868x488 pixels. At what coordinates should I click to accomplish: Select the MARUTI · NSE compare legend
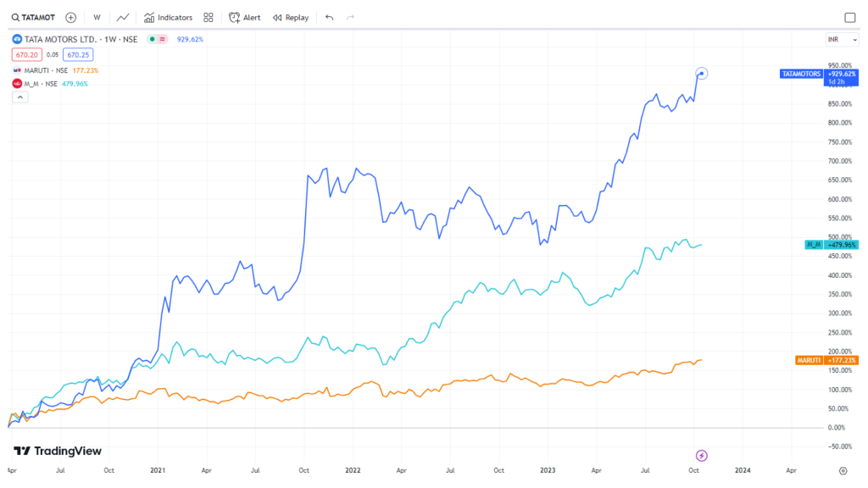[x=46, y=70]
